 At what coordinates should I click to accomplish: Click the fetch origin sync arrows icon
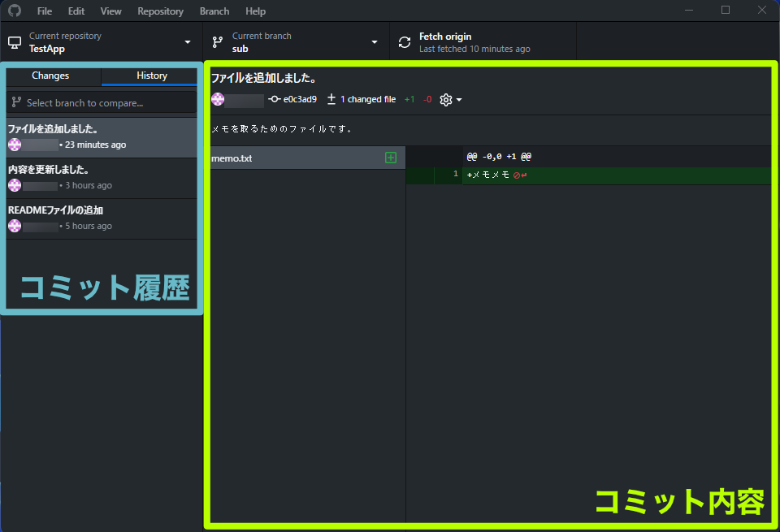point(405,42)
